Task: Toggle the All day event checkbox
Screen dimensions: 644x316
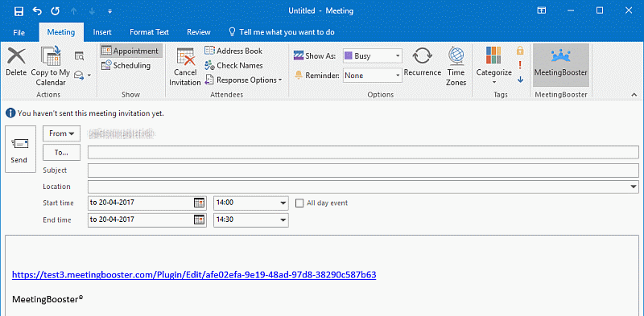Action: [x=299, y=203]
